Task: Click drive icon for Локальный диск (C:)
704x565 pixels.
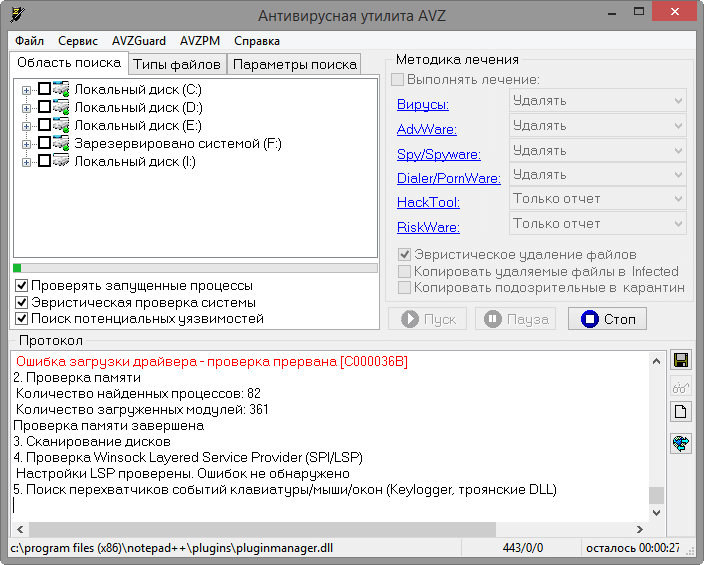Action: [61, 89]
